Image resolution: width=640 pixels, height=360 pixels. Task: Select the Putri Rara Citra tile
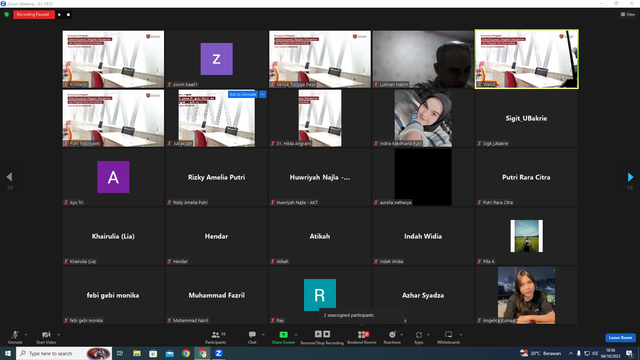pos(526,177)
